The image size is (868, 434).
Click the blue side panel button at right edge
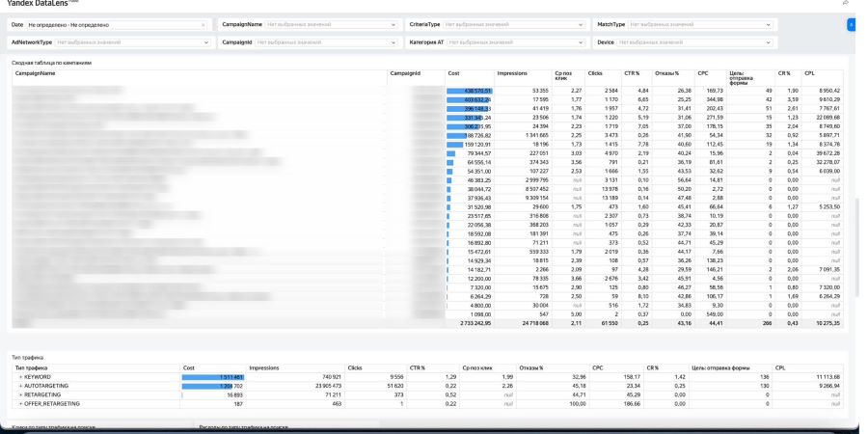pyautogui.click(x=852, y=25)
